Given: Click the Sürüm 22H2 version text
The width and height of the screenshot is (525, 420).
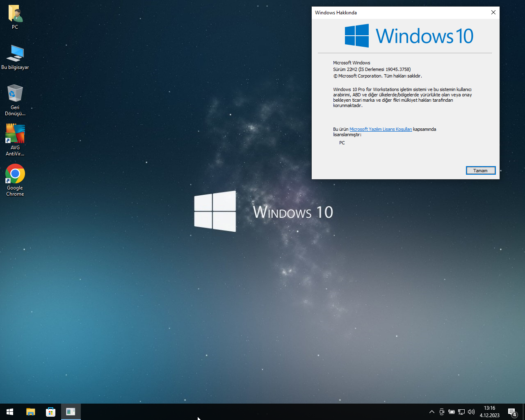Looking at the screenshot, I should pyautogui.click(x=372, y=69).
